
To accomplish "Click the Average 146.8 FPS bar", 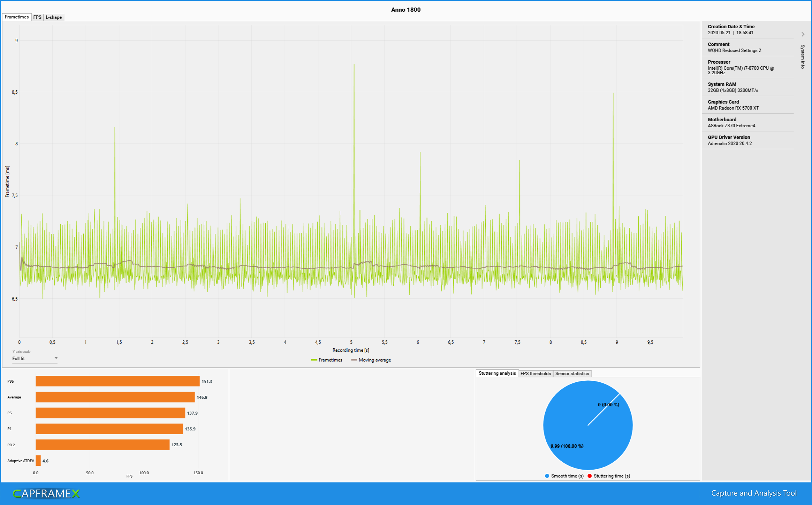I will click(115, 397).
